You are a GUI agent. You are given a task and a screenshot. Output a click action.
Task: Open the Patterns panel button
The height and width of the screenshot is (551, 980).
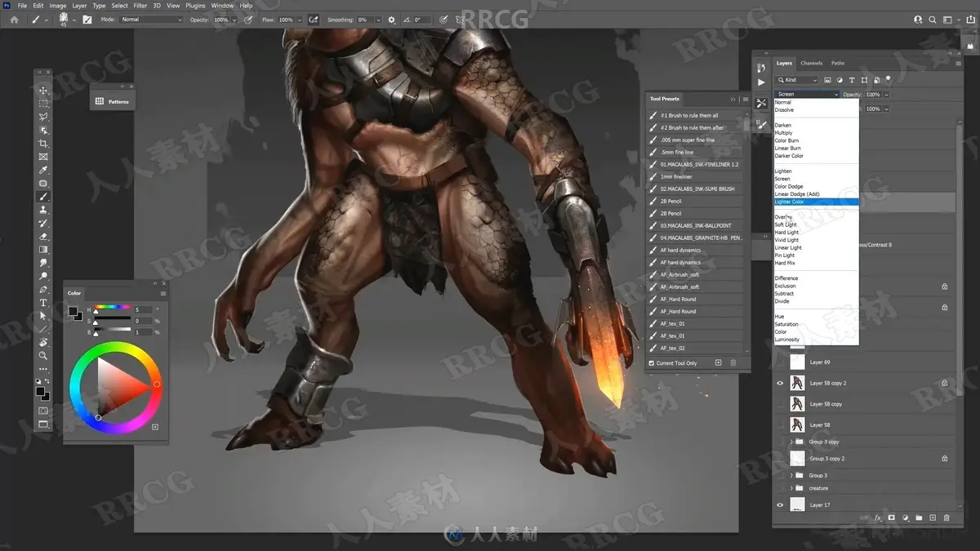pyautogui.click(x=113, y=101)
